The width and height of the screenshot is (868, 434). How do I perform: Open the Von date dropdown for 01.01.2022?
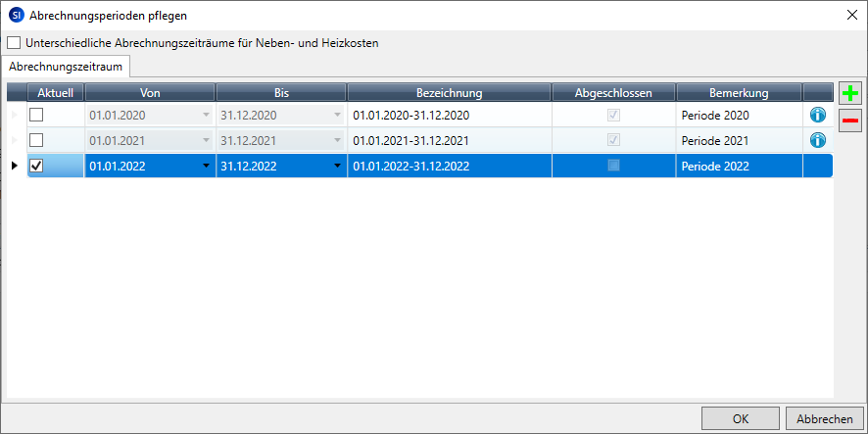click(x=206, y=166)
